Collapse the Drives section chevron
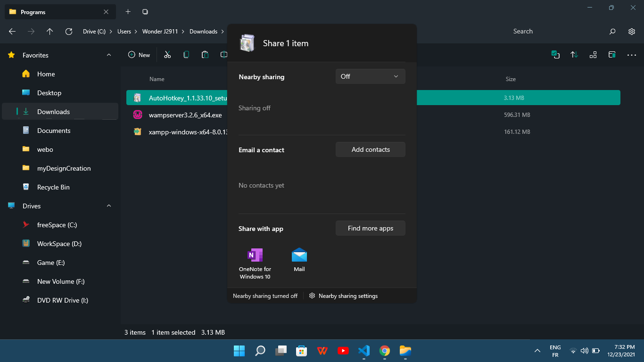The width and height of the screenshot is (644, 362). (x=109, y=206)
